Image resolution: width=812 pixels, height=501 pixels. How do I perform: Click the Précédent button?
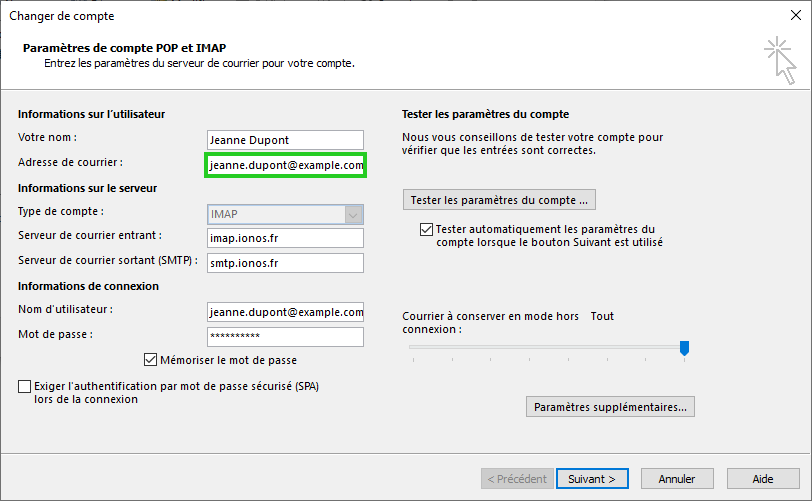(x=517, y=479)
